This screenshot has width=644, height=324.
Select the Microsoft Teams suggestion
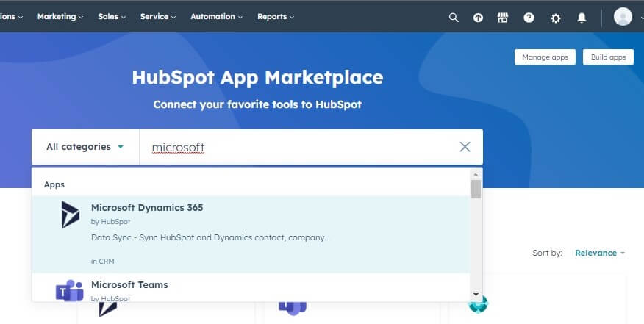point(251,287)
